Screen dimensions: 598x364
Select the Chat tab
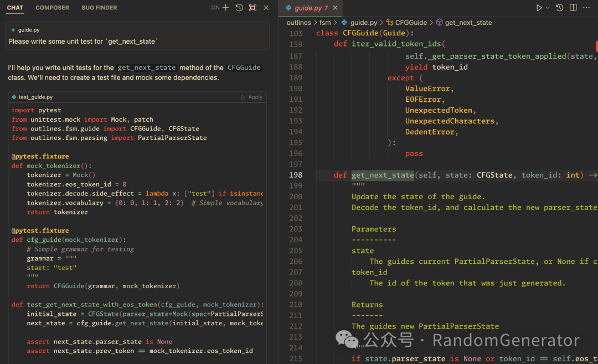15,8
